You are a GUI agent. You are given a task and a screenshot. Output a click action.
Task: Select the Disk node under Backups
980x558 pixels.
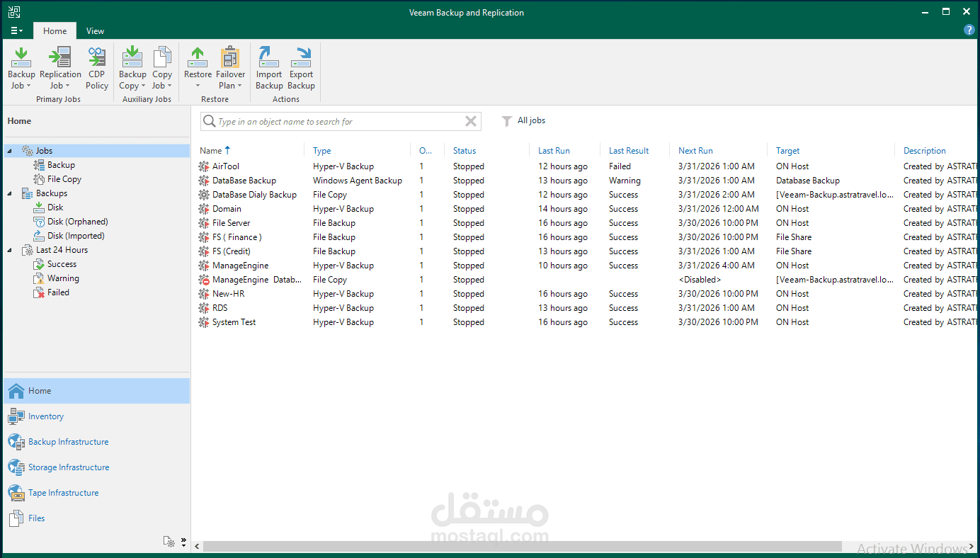pos(49,207)
